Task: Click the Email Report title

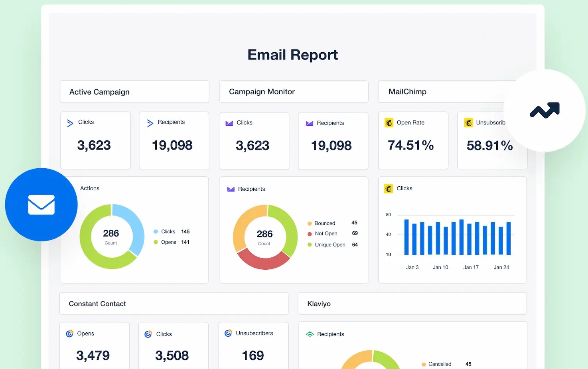Action: [293, 55]
